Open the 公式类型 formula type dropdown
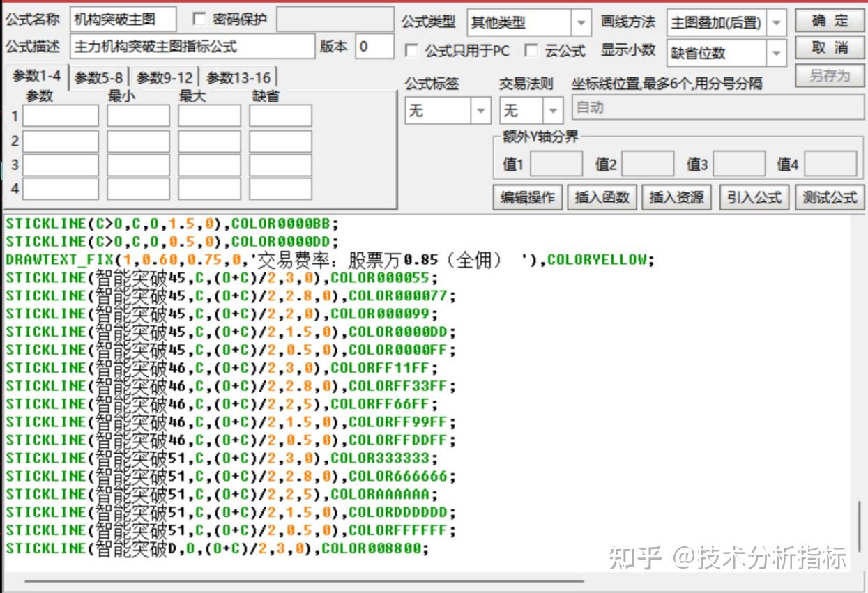868x593 pixels. pos(582,22)
